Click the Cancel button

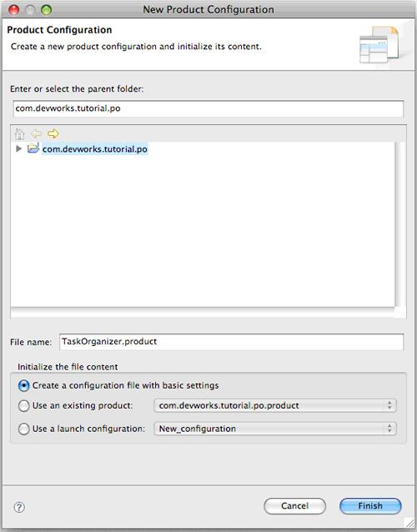pos(295,506)
